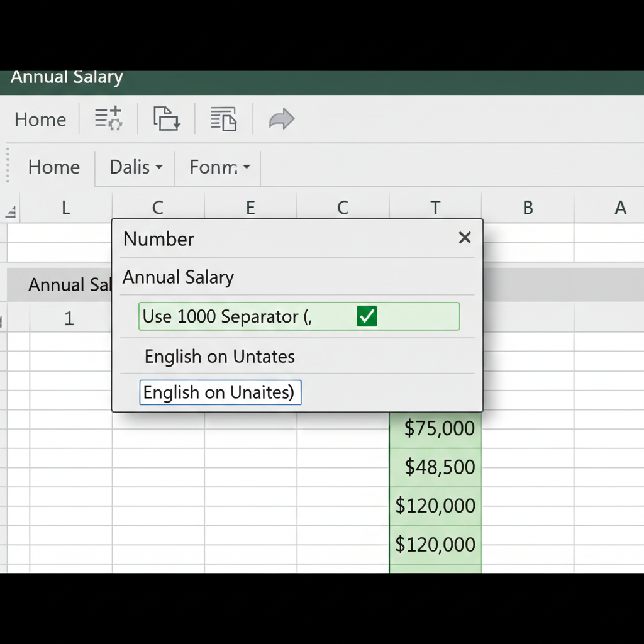
Task: Select the Home menu item below the ribbon
Action: [53, 167]
